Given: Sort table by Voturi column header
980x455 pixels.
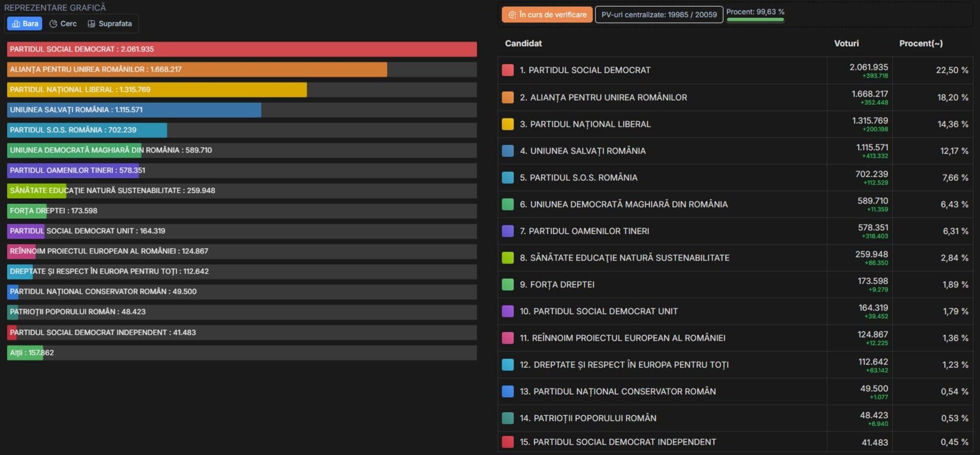Looking at the screenshot, I should [x=846, y=43].
